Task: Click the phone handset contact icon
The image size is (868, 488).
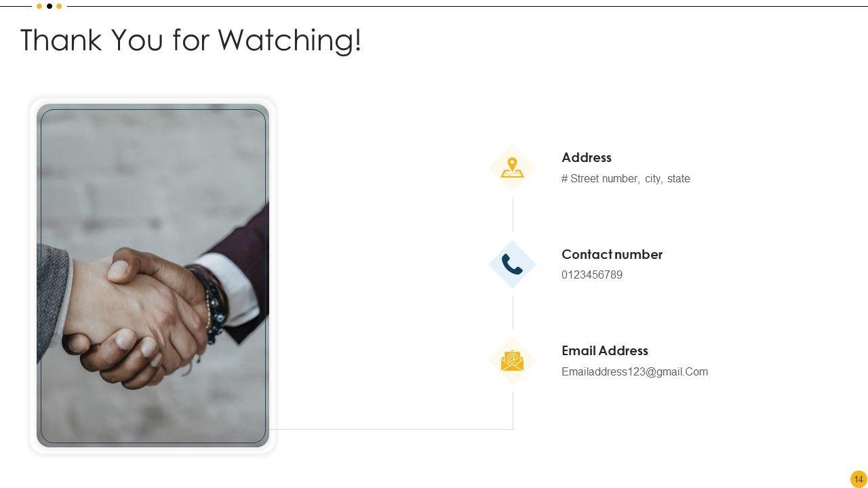Action: [512, 264]
